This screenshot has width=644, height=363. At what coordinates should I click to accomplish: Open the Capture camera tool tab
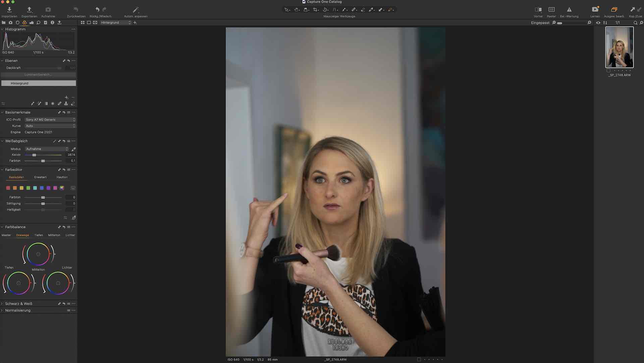tap(10, 22)
